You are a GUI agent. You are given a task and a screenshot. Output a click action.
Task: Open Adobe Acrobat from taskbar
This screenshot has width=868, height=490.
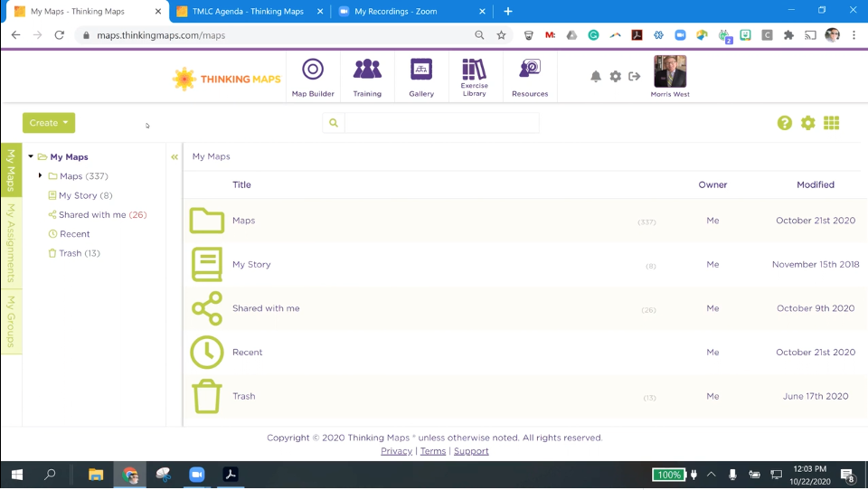pos(231,475)
